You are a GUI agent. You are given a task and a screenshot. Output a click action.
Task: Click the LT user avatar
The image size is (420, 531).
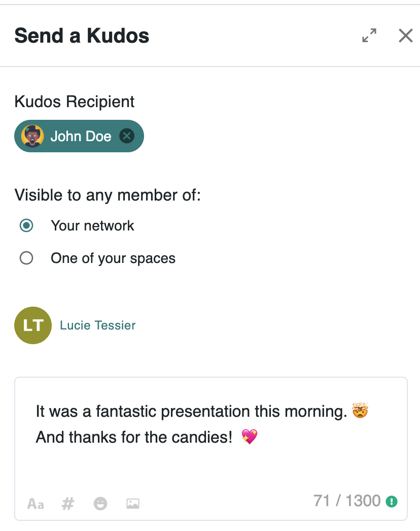[x=33, y=325]
